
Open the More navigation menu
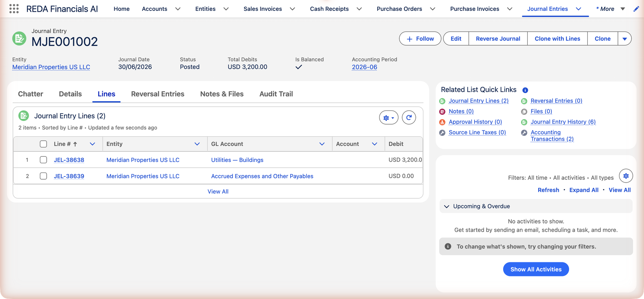[610, 9]
